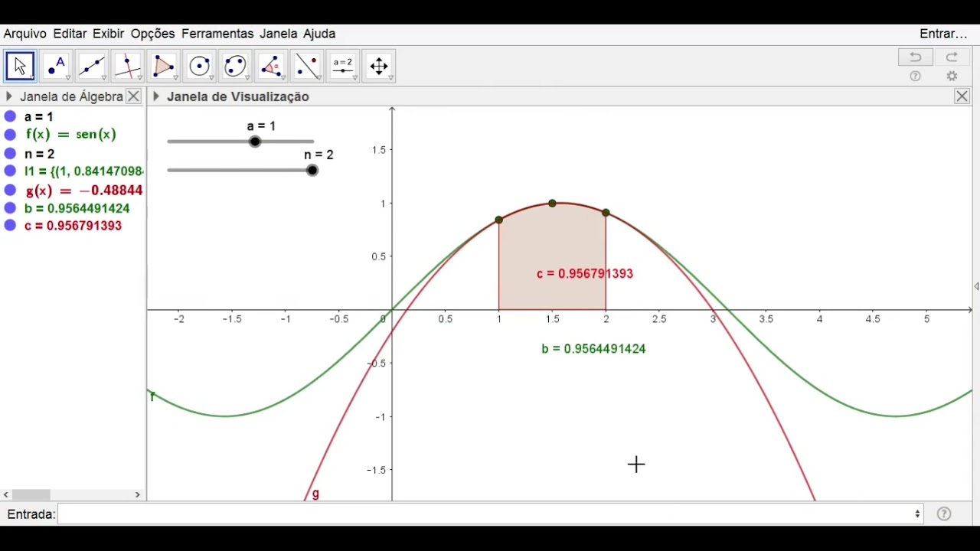Undo the last action
The height and width of the screenshot is (551, 980).
pyautogui.click(x=915, y=57)
